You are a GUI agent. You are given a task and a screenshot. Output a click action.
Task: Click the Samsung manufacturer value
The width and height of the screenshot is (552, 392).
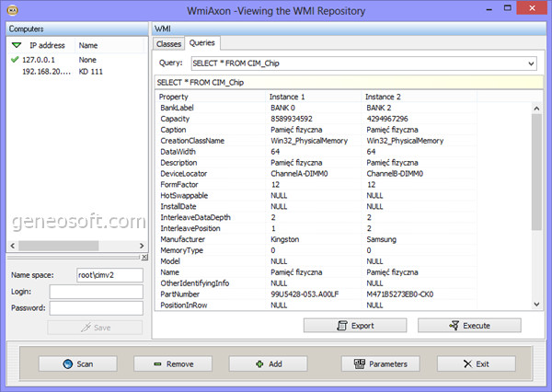point(381,239)
